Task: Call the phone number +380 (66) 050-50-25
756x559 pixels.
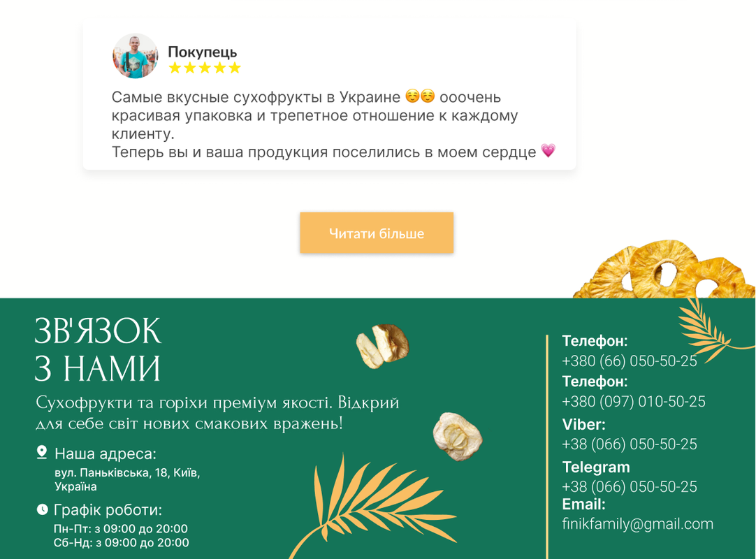Action: tap(630, 361)
